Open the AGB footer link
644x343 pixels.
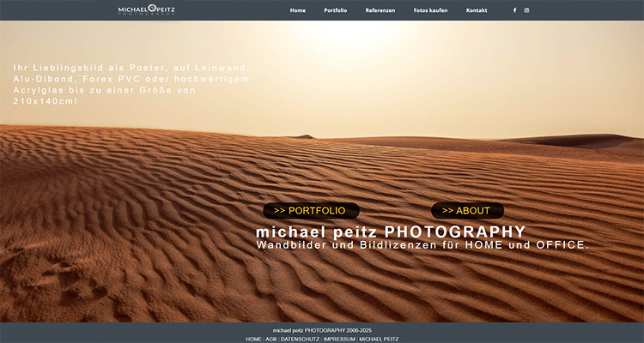271,340
